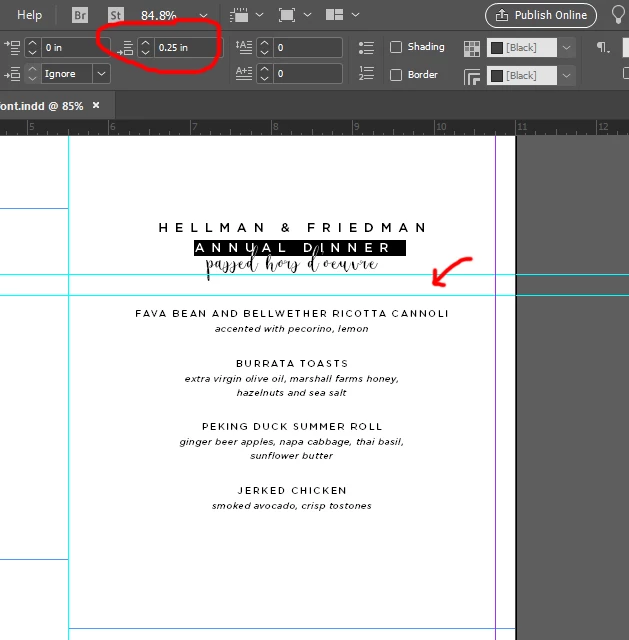Click the paragraph style pilcrow icon
Viewport: 629px width, 640px height.
click(603, 47)
